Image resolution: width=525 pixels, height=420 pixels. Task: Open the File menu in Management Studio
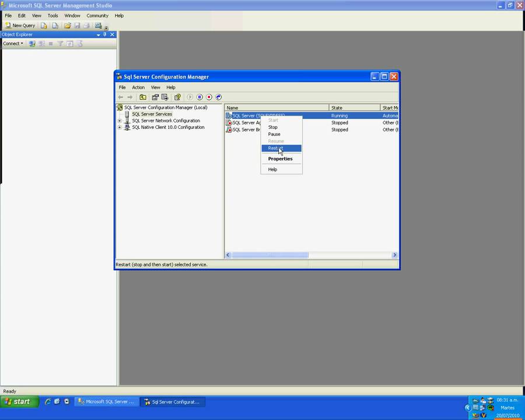(x=8, y=16)
